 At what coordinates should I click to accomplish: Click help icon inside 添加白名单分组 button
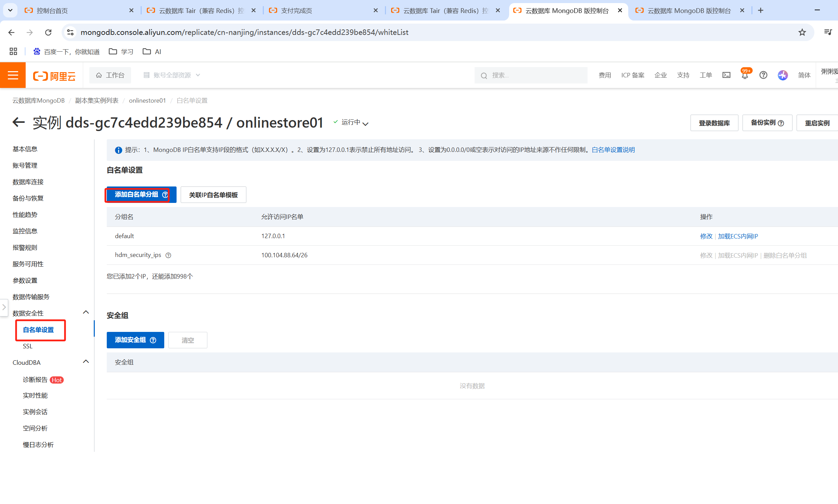pyautogui.click(x=165, y=195)
